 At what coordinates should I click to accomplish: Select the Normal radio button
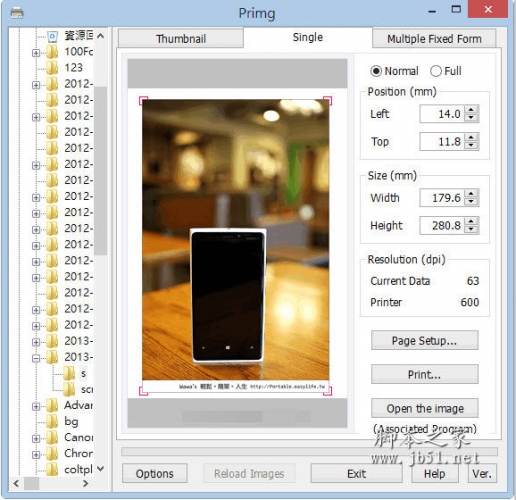(376, 71)
